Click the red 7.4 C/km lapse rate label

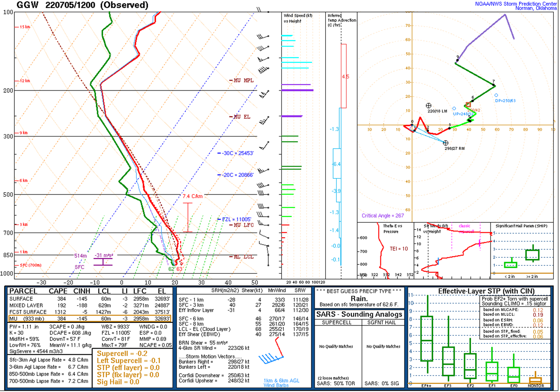pos(192,196)
